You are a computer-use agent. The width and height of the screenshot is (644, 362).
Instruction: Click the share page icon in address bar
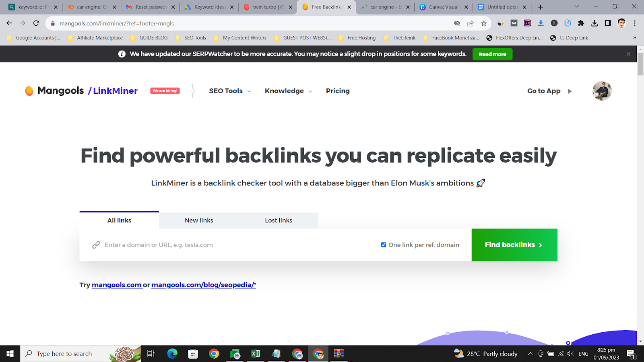[471, 23]
